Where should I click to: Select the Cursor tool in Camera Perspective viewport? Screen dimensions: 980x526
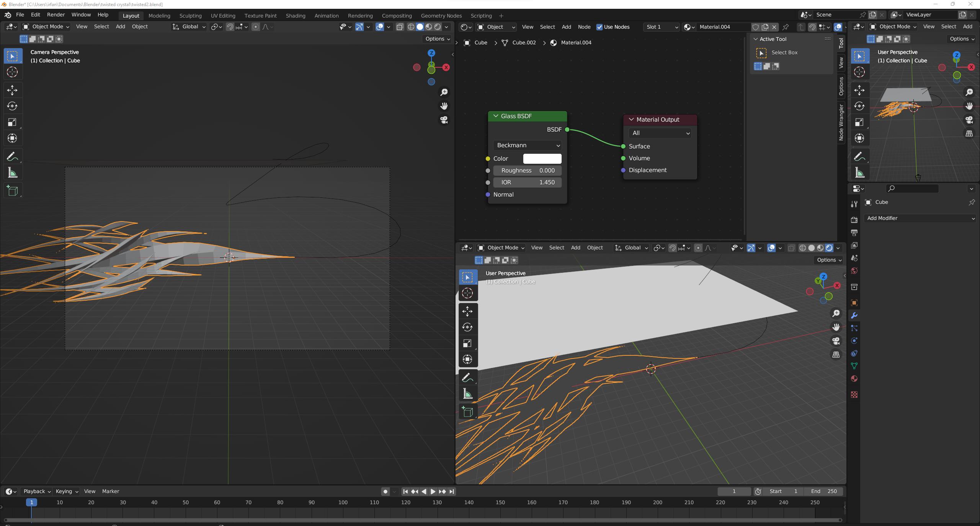(x=12, y=72)
